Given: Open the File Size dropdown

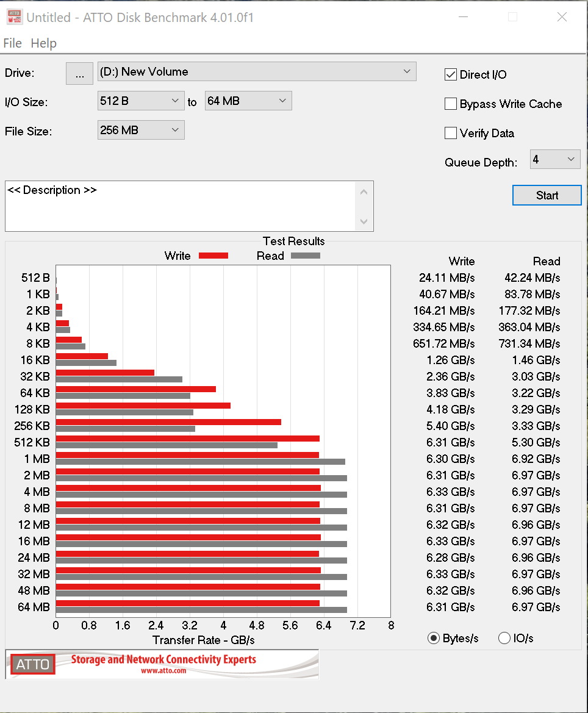Looking at the screenshot, I should tap(141, 130).
